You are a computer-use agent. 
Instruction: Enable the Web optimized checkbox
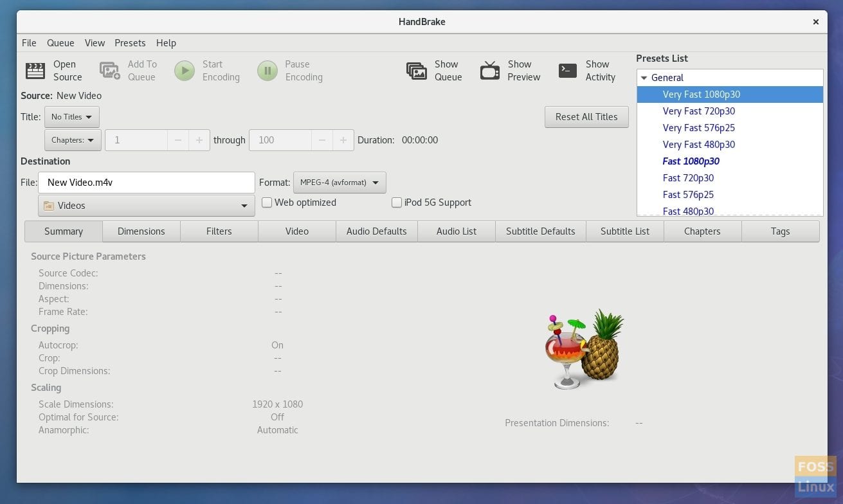tap(267, 203)
